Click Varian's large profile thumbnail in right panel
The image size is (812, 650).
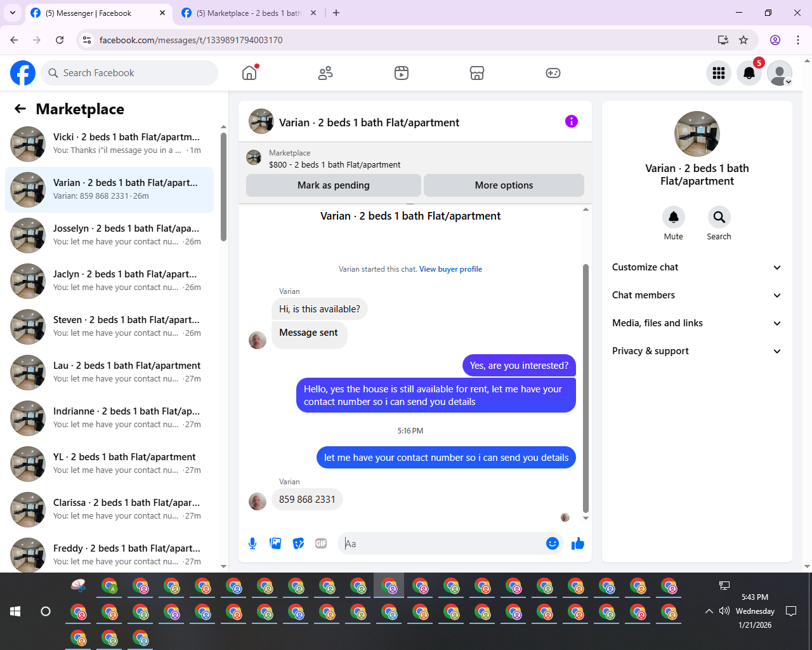(x=697, y=134)
